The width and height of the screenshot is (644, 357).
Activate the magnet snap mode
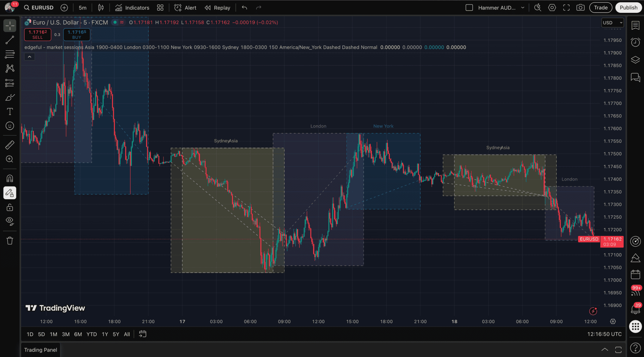point(10,178)
